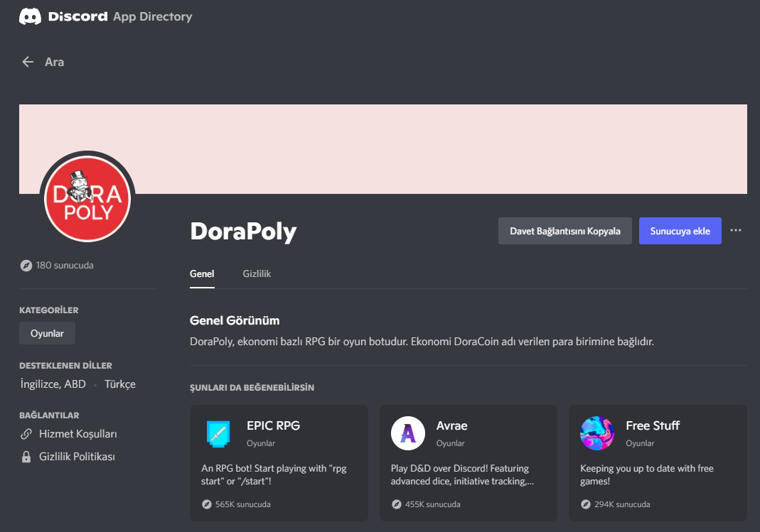The height and width of the screenshot is (532, 760).
Task: Click the 294K sunucuda count text
Action: [x=622, y=504]
